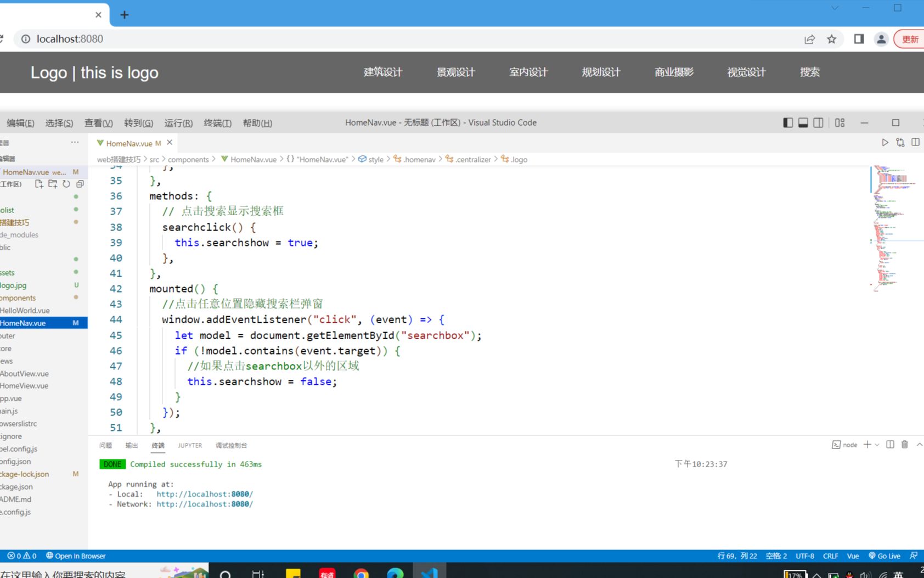Click the .centralizer breadcrumb segment
The image size is (924, 578).
click(x=469, y=160)
